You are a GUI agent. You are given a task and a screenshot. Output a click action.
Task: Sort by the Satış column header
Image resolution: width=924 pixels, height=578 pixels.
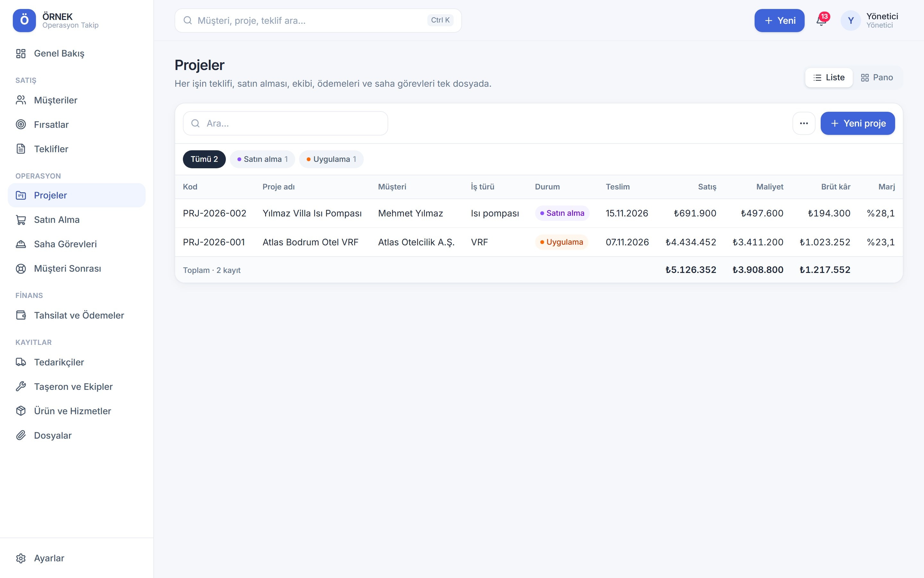point(707,187)
